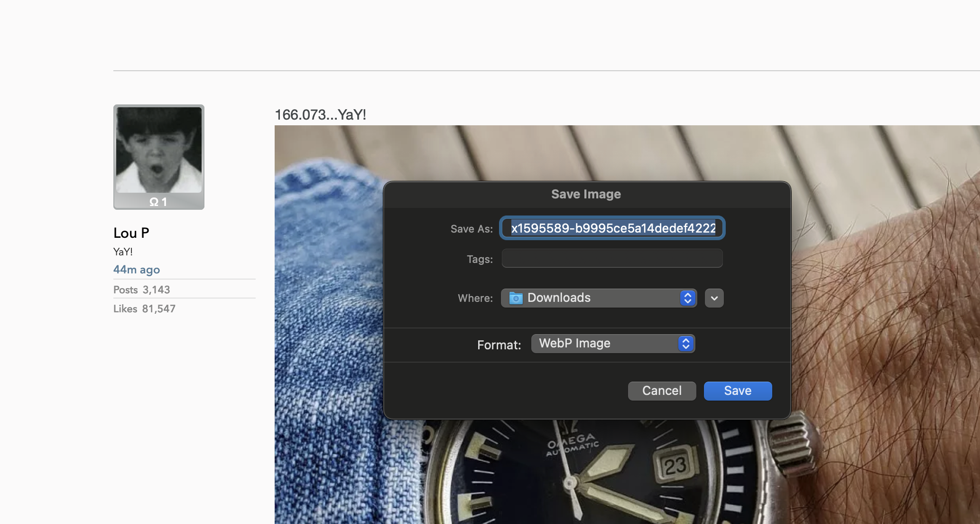
Task: Click the Save button in the dialog
Action: tap(738, 391)
